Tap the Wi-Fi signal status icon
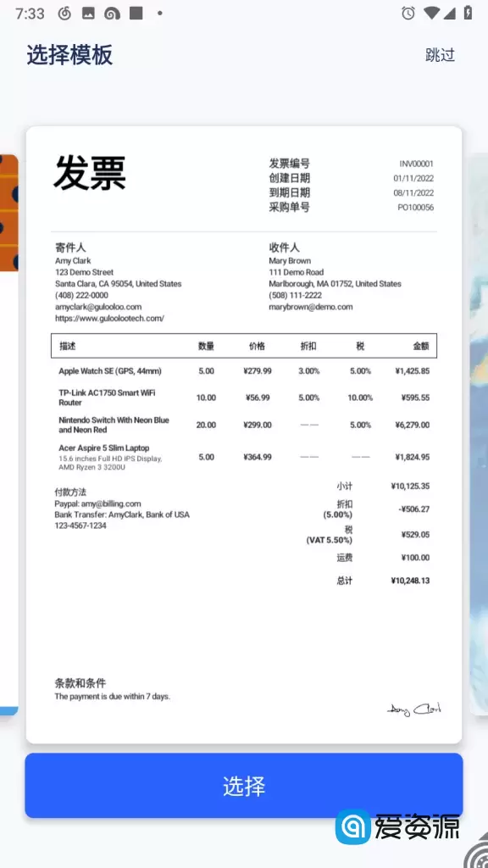 (431, 14)
